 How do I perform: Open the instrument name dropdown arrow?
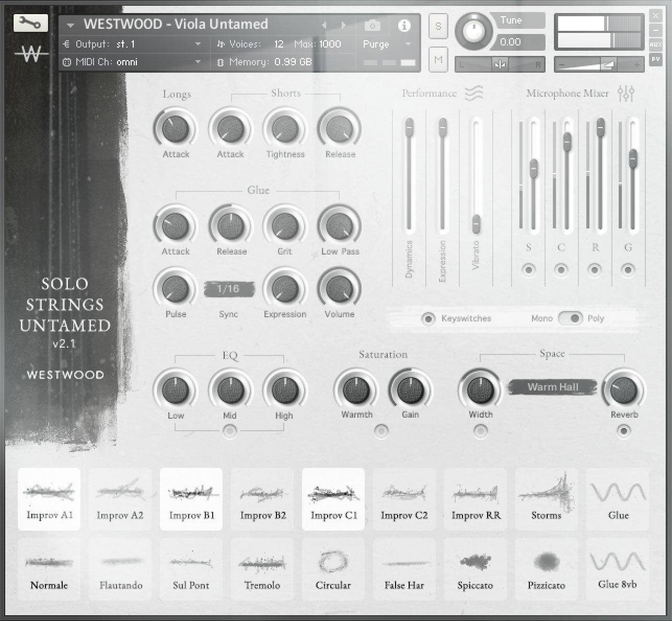(70, 25)
